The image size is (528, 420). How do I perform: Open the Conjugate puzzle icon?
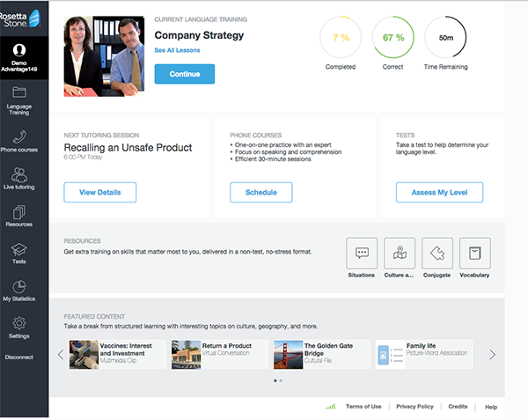pyautogui.click(x=436, y=253)
